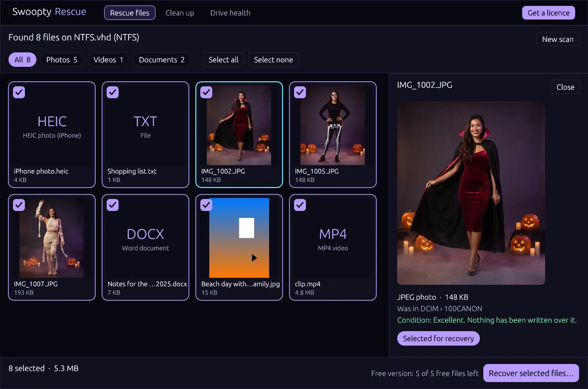
Task: Uncheck the Beach day jpg checkbox
Action: (207, 205)
